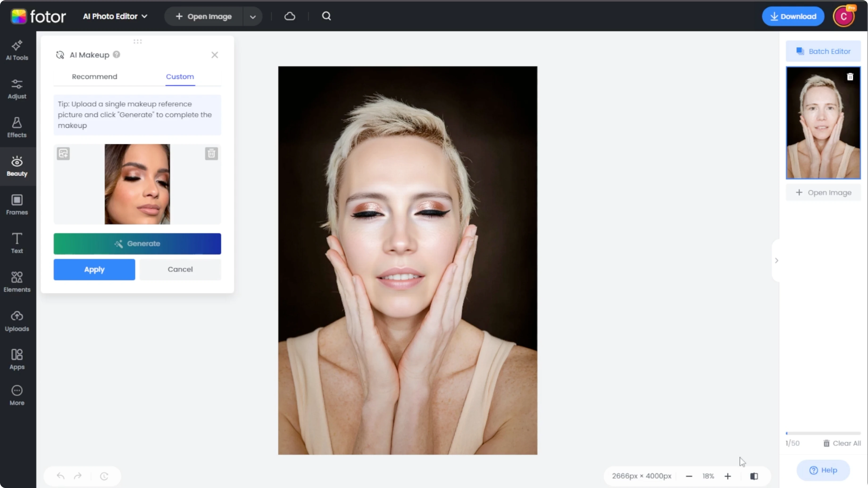Grab the AI Makeup panel drag handle
The width and height of the screenshot is (868, 488).
coord(138,41)
